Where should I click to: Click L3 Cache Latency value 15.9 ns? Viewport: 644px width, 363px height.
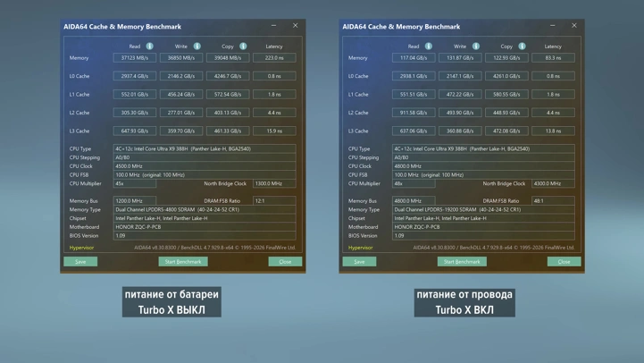click(274, 131)
